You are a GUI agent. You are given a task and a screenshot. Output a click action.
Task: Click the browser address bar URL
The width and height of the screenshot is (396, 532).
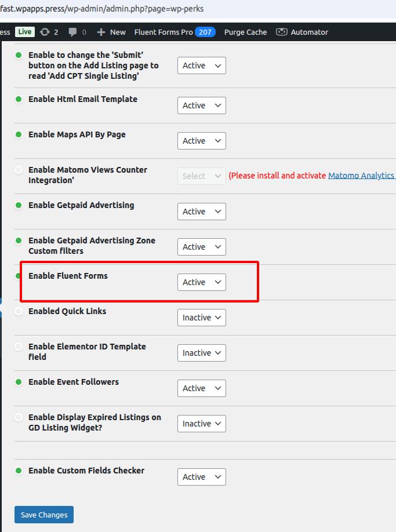(x=102, y=9)
